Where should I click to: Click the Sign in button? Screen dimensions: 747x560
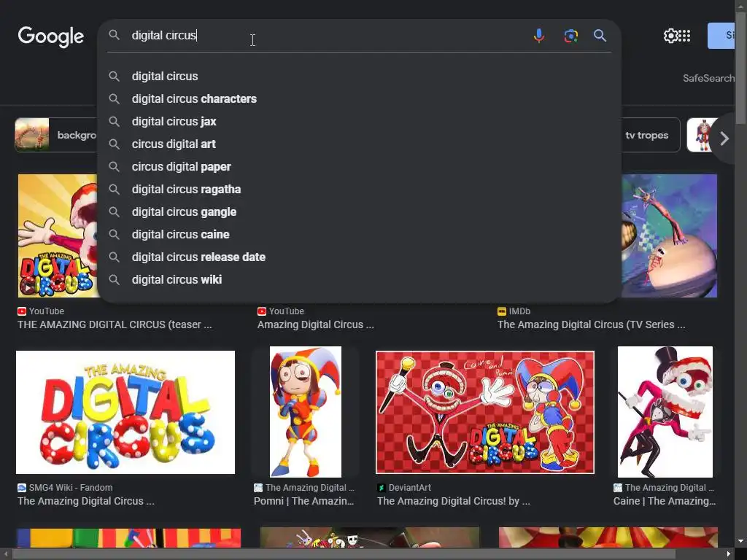721,36
